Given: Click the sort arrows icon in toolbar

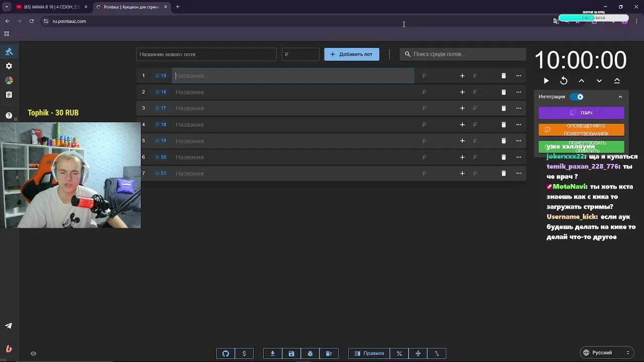Looking at the screenshot, I should point(437,353).
